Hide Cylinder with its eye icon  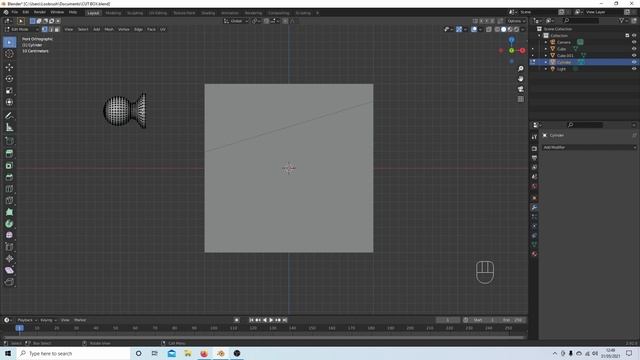pos(634,62)
